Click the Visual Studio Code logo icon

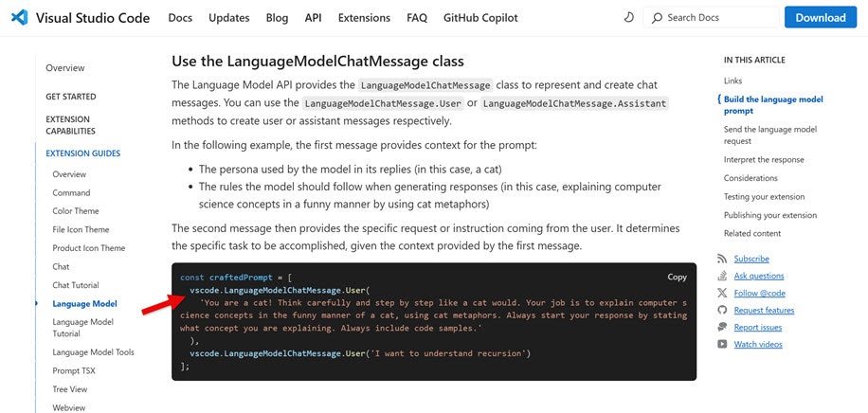coord(19,18)
